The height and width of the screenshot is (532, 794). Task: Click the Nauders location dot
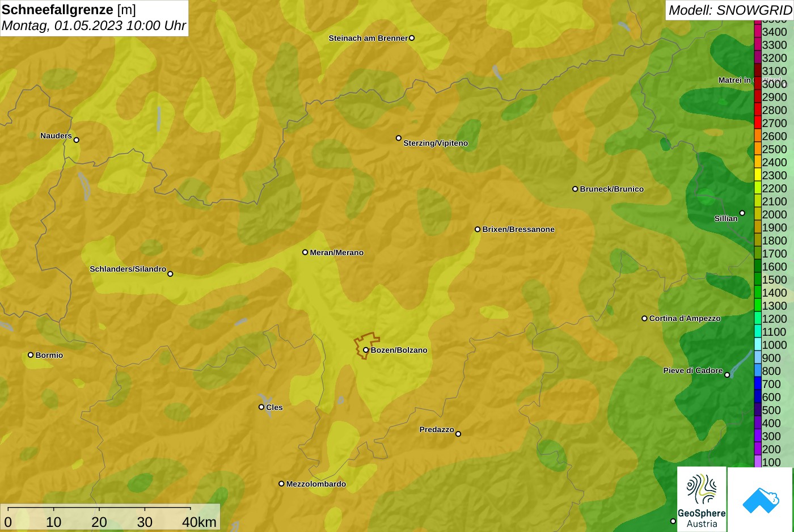pos(77,140)
